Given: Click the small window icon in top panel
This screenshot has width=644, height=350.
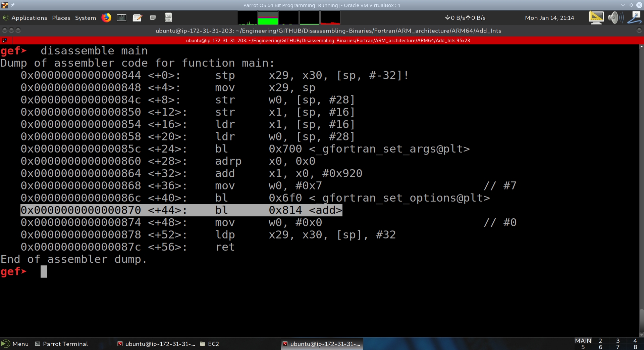Looking at the screenshot, I should 153,18.
